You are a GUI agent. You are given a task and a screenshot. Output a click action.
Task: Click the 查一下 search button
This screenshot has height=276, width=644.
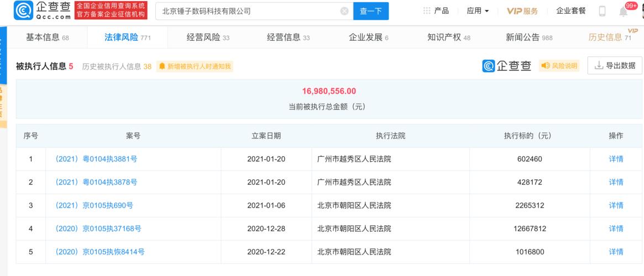(371, 11)
